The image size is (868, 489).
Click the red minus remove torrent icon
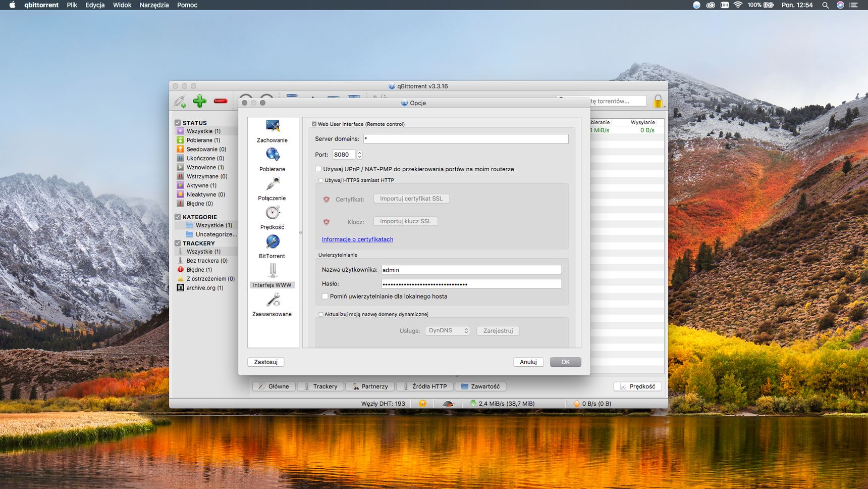click(x=221, y=101)
